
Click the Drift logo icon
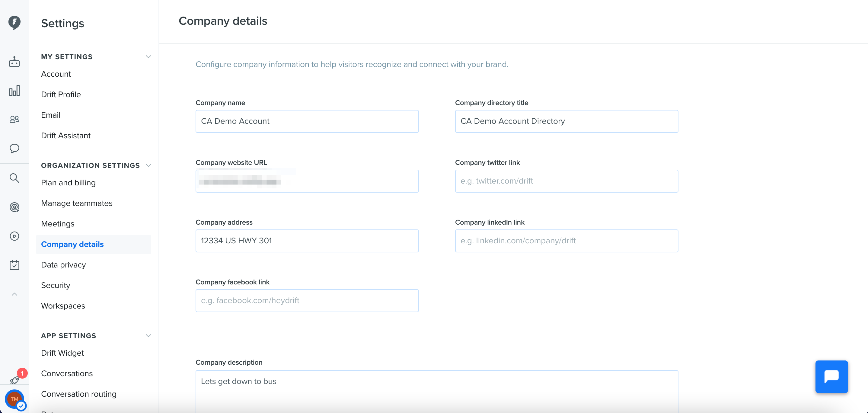[14, 23]
